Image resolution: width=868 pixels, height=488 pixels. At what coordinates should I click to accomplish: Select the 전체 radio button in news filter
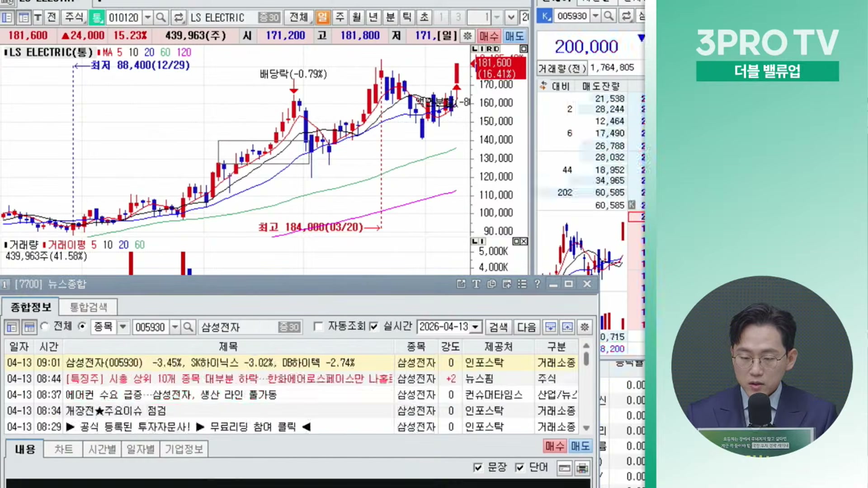pyautogui.click(x=44, y=326)
